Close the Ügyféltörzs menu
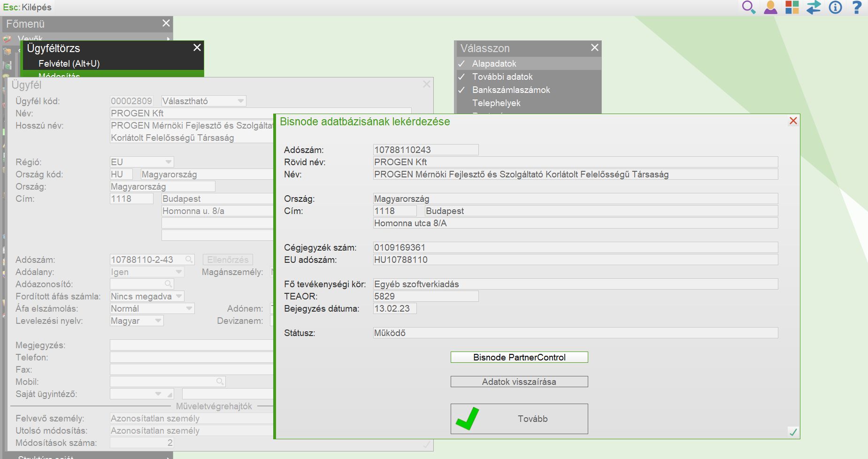 [x=197, y=48]
